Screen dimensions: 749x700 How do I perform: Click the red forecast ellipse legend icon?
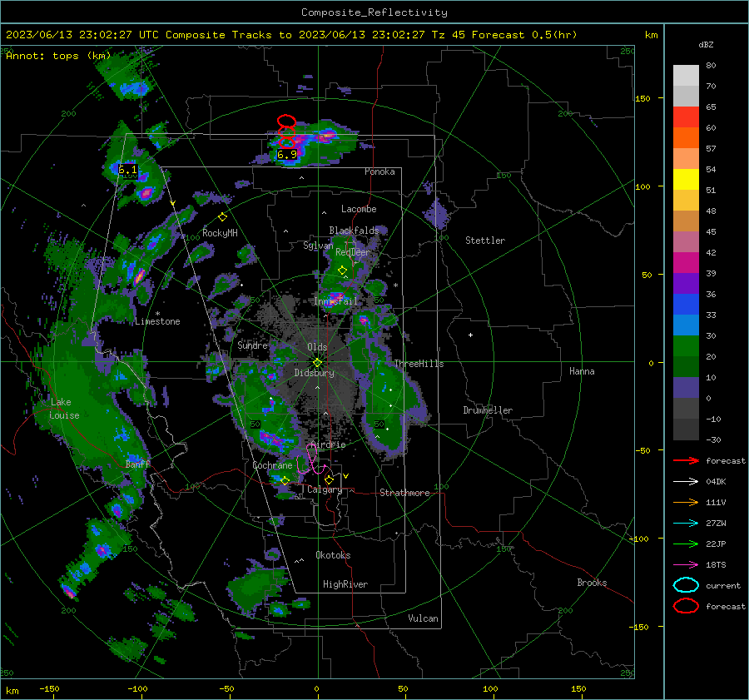[686, 606]
